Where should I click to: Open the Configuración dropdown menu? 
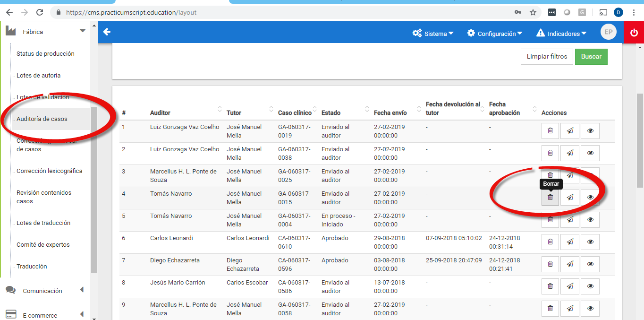click(495, 34)
